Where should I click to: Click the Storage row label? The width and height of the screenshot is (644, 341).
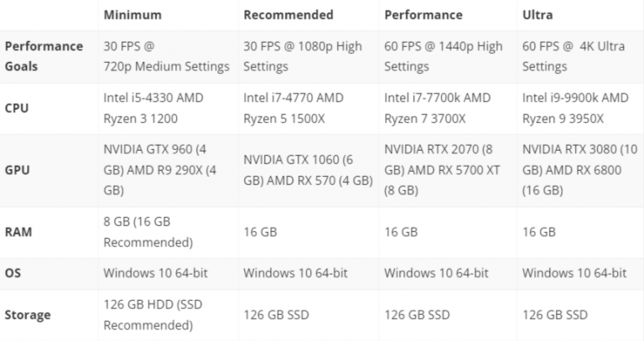pyautogui.click(x=28, y=315)
